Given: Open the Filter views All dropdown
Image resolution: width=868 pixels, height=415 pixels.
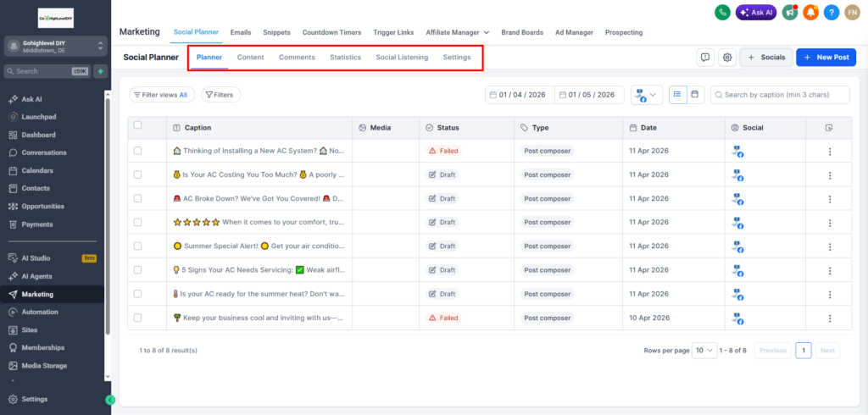Looking at the screenshot, I should [161, 95].
